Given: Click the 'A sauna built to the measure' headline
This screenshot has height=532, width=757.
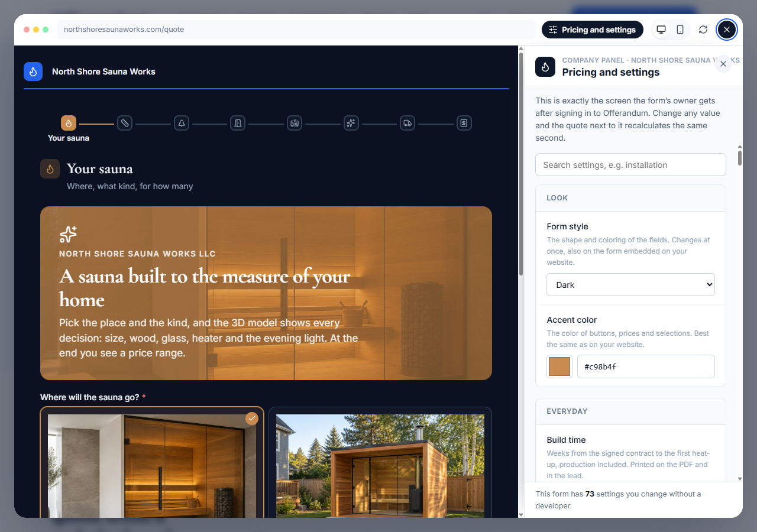Looking at the screenshot, I should point(205,288).
